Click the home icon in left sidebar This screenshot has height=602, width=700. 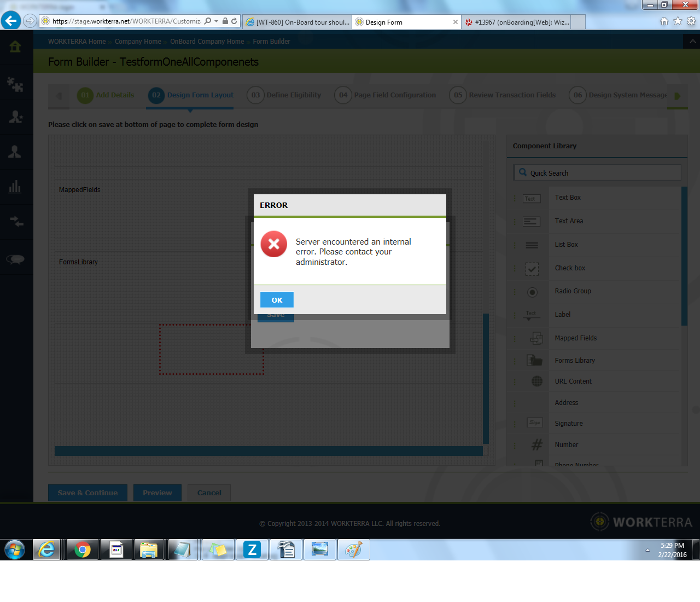[15, 47]
